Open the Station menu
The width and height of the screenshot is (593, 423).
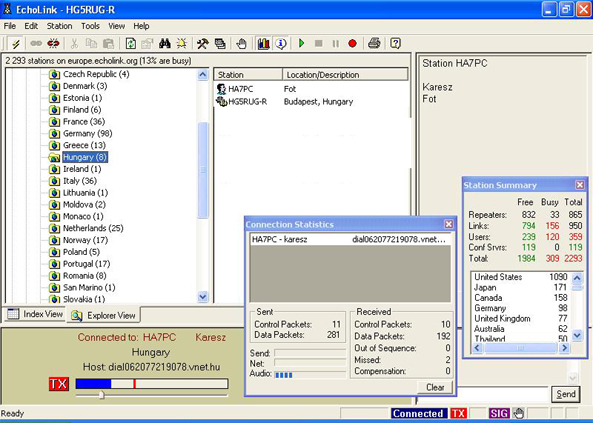point(59,26)
